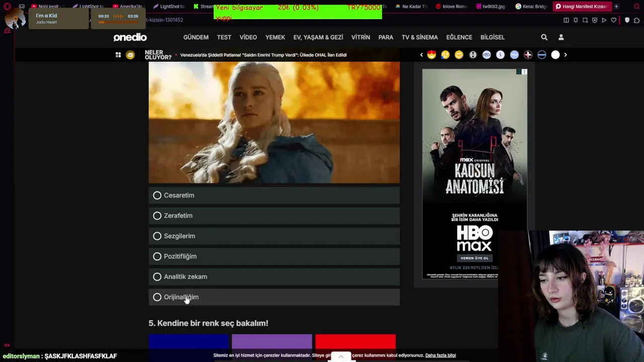This screenshot has width=644, height=362.
Task: Select the red-rimmed plus sign circle icon
Action: 528,55
